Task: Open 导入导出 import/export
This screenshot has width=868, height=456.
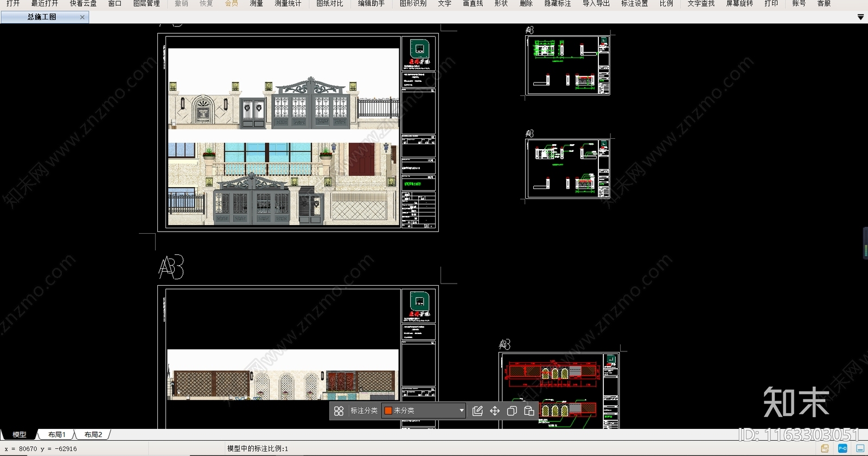Action: coord(596,4)
